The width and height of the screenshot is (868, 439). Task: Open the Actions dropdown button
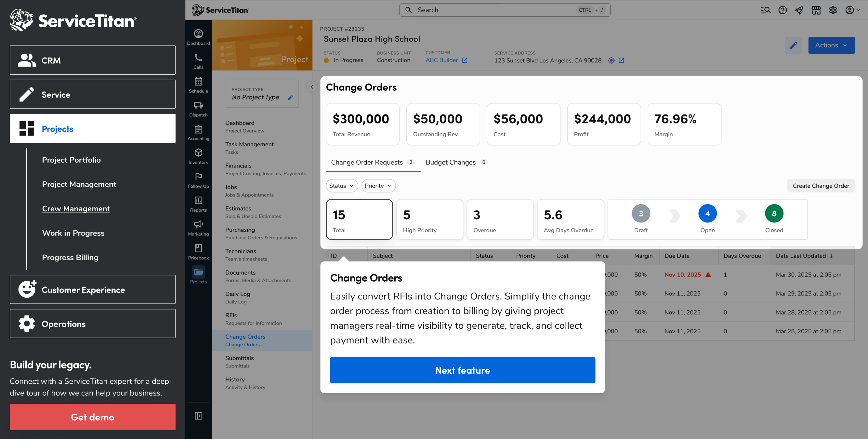pos(831,45)
